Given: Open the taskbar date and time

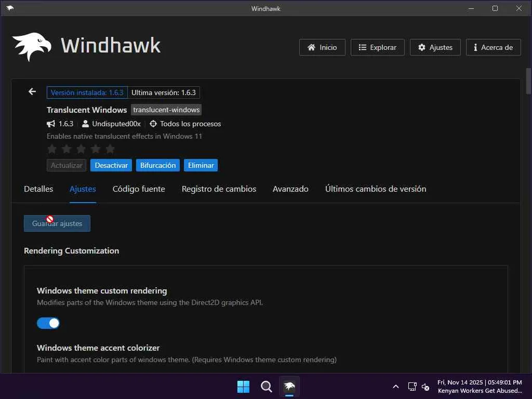Looking at the screenshot, I should 480,382.
